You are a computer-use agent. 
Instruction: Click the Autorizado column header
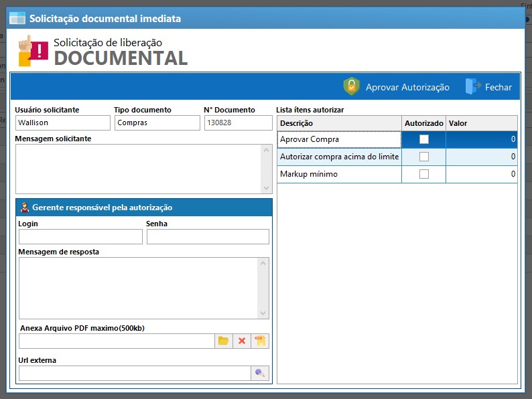point(423,123)
